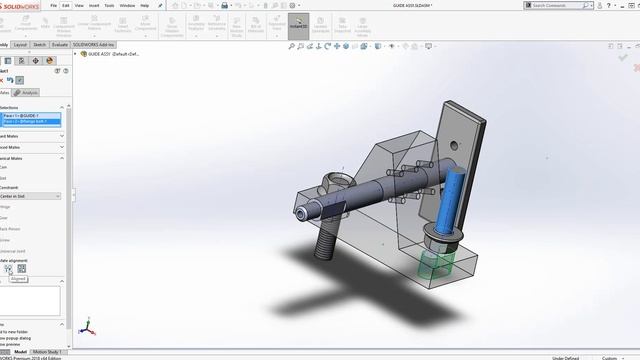The image size is (640, 360).
Task: Open the DimXpertManager crosshair tab
Action: [36, 61]
